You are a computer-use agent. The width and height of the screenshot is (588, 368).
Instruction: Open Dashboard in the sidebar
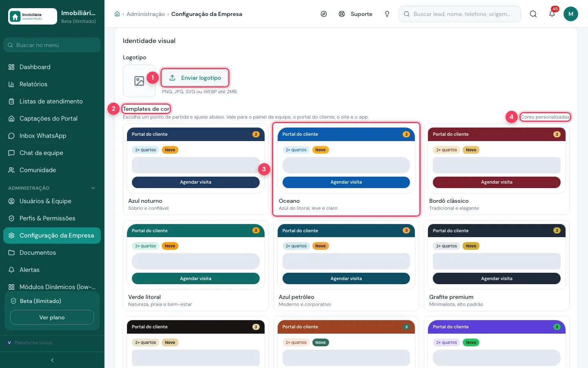tap(52, 67)
